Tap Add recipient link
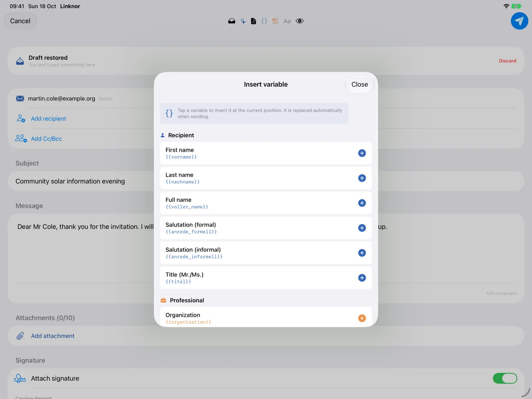The height and width of the screenshot is (399, 532). (x=49, y=119)
